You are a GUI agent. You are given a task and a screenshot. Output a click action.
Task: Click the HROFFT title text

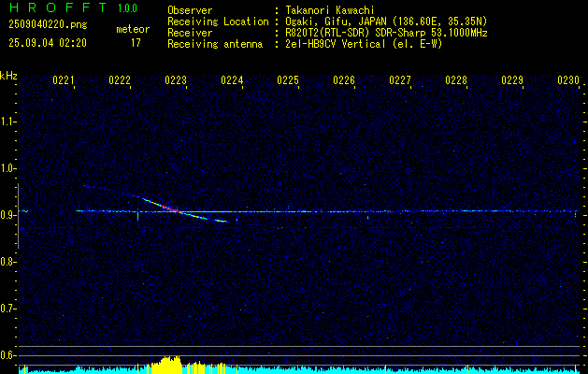pyautogui.click(x=58, y=7)
